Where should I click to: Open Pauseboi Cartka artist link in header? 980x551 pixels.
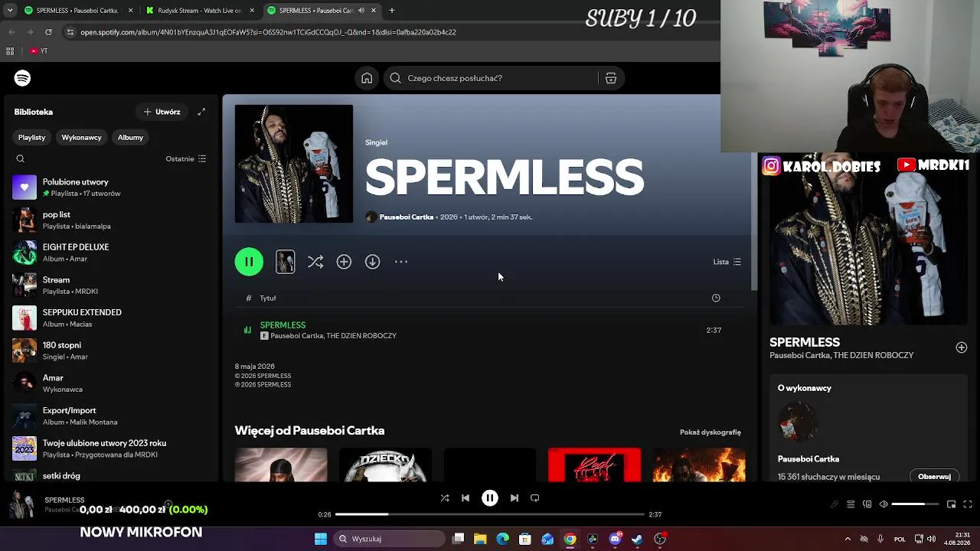tap(407, 217)
